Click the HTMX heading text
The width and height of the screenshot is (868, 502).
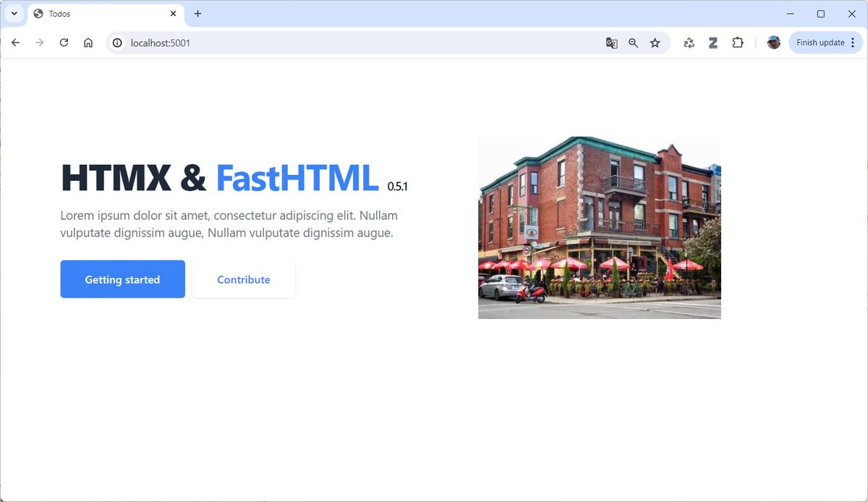(x=116, y=178)
